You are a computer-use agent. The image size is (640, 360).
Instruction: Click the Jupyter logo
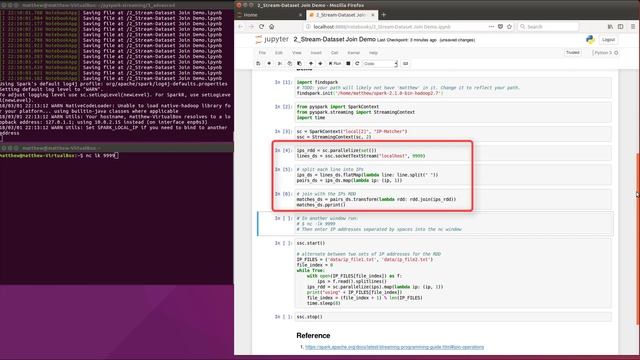(x=272, y=40)
